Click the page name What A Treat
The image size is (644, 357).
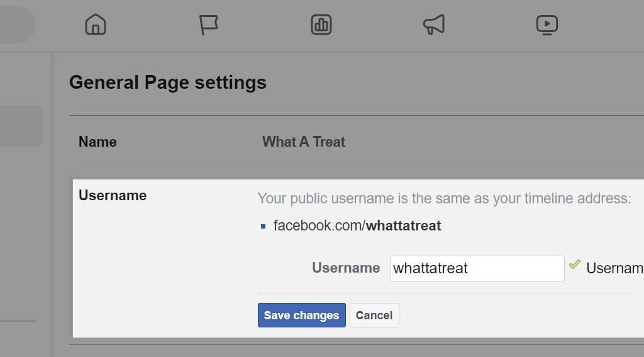point(304,142)
